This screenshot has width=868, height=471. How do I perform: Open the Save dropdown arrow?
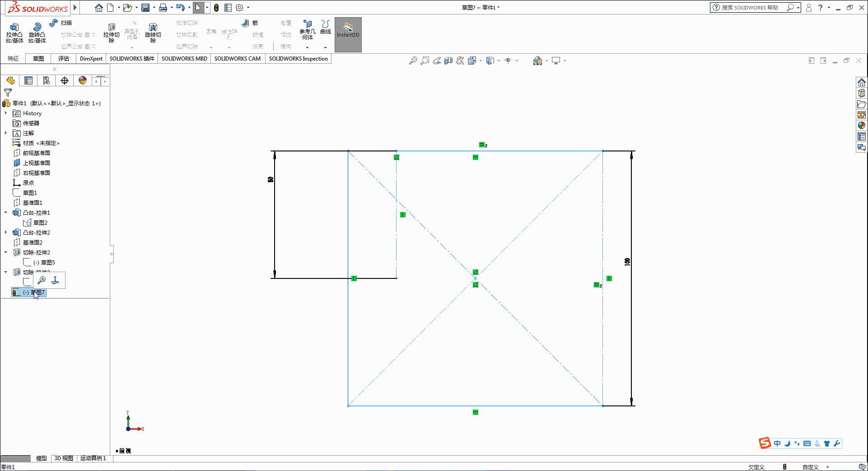tap(154, 8)
